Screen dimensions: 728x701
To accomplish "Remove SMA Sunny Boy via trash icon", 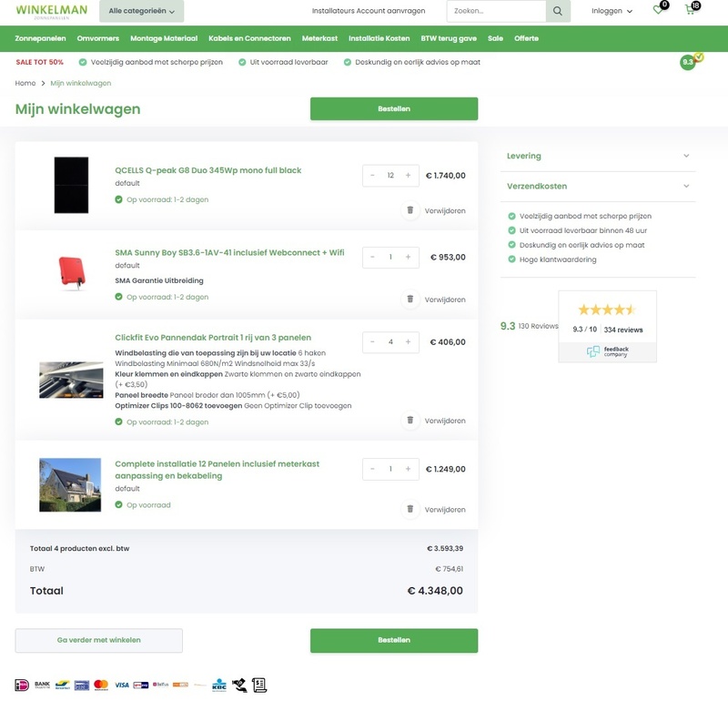I will (x=410, y=300).
